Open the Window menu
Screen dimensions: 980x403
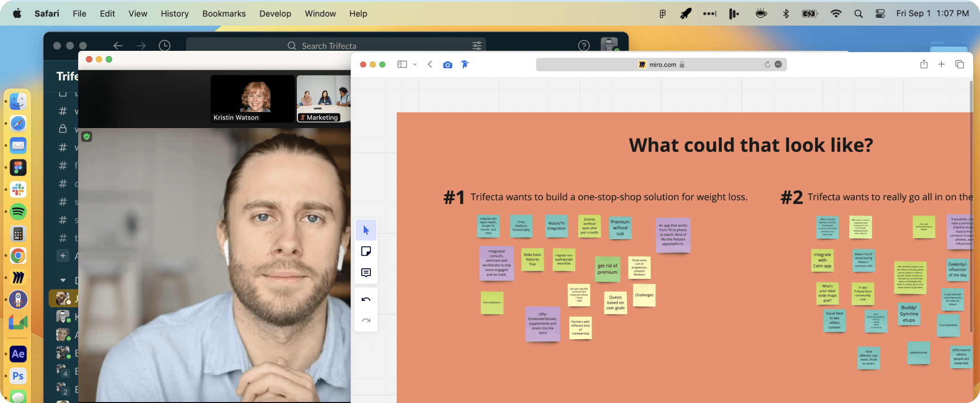pos(320,14)
